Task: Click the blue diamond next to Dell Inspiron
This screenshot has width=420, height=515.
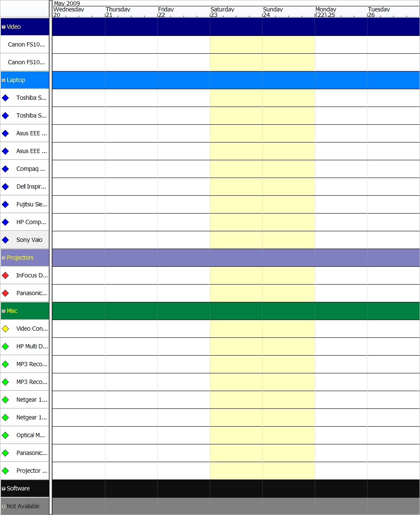Action: pos(5,186)
